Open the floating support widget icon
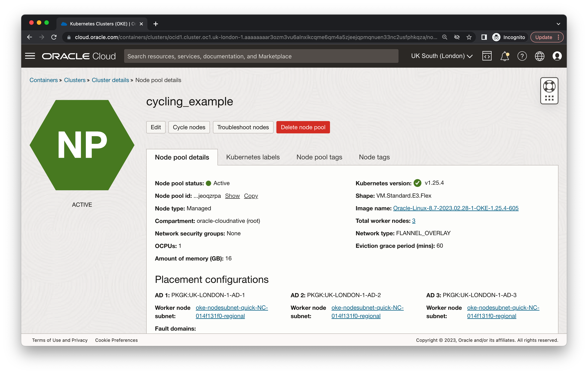Image resolution: width=588 pixels, height=374 pixels. pos(549,91)
